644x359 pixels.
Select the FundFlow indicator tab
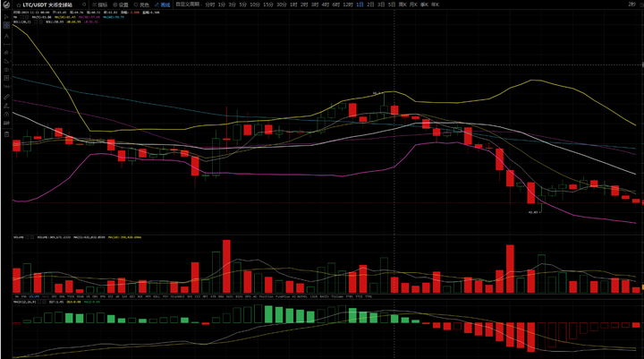tap(283, 296)
